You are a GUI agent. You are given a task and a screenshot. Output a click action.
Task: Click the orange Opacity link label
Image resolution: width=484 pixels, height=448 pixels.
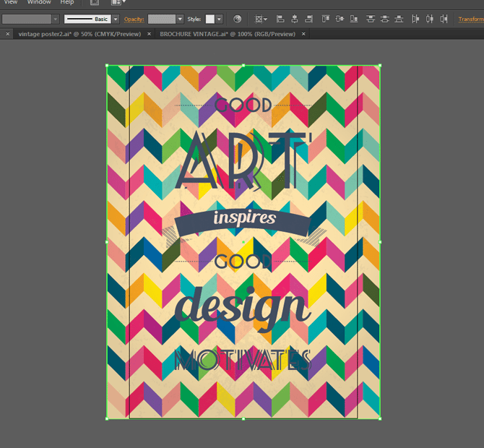point(134,20)
